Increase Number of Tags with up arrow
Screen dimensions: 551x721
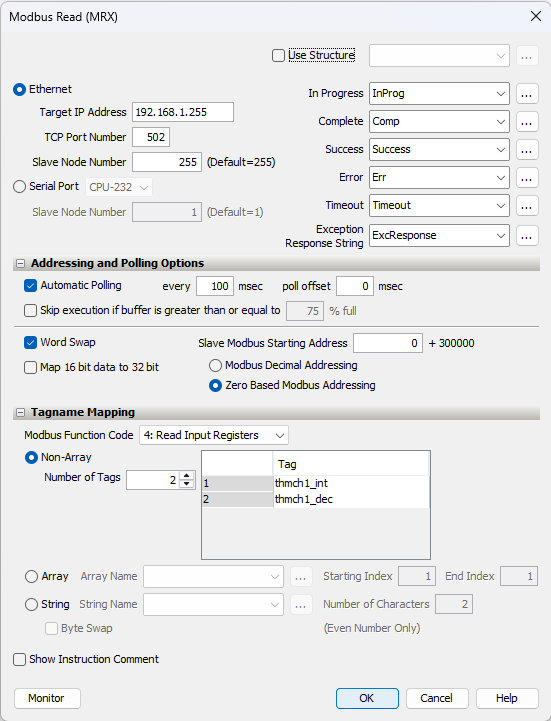click(x=186, y=476)
